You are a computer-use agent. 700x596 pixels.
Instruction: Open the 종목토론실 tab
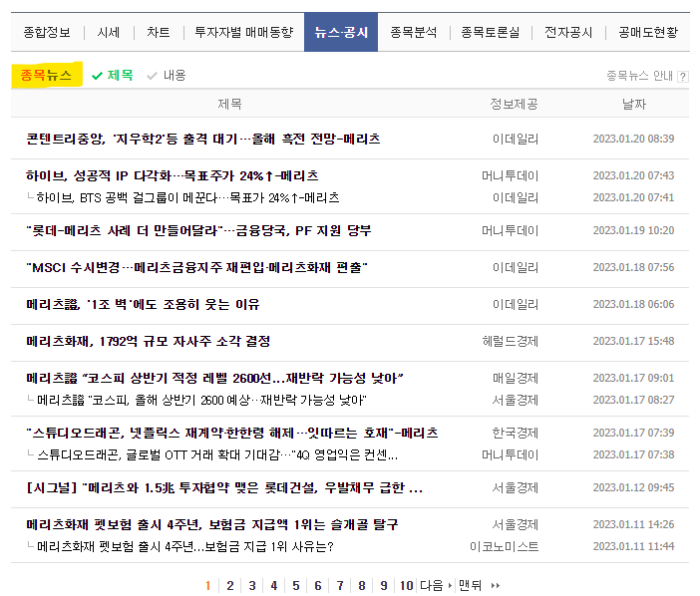491,32
